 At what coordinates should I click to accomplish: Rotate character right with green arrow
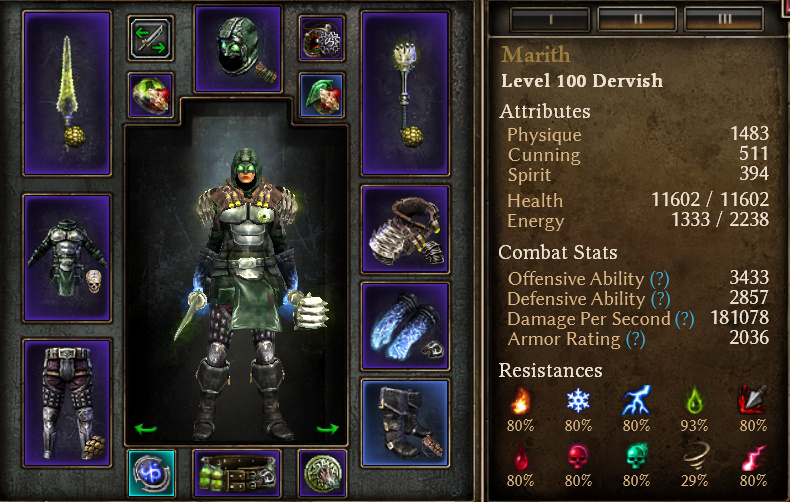(327, 429)
